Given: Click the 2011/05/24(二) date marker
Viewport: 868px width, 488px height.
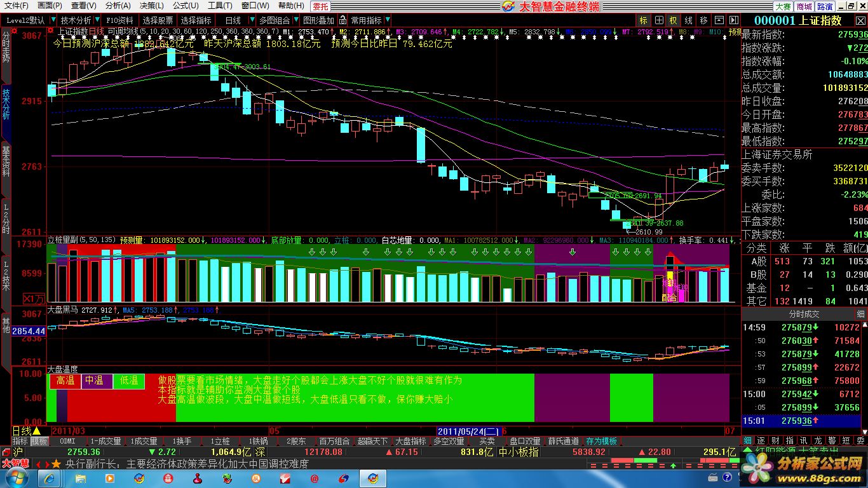Looking at the screenshot, I should (468, 430).
